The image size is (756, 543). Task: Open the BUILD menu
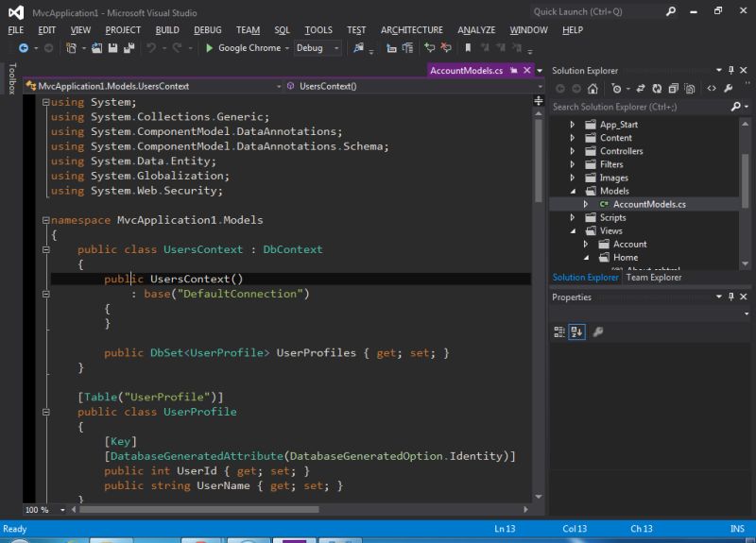pos(167,30)
